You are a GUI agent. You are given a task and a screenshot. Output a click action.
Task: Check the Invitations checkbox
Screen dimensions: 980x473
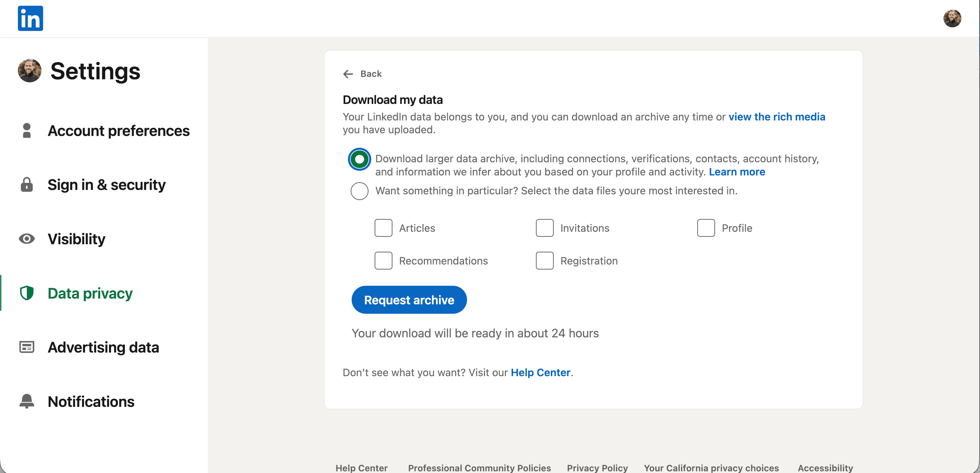pos(544,228)
